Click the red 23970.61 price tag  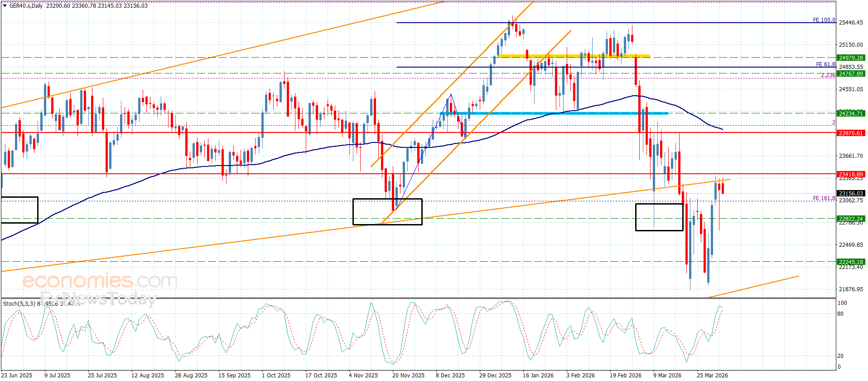(x=851, y=133)
